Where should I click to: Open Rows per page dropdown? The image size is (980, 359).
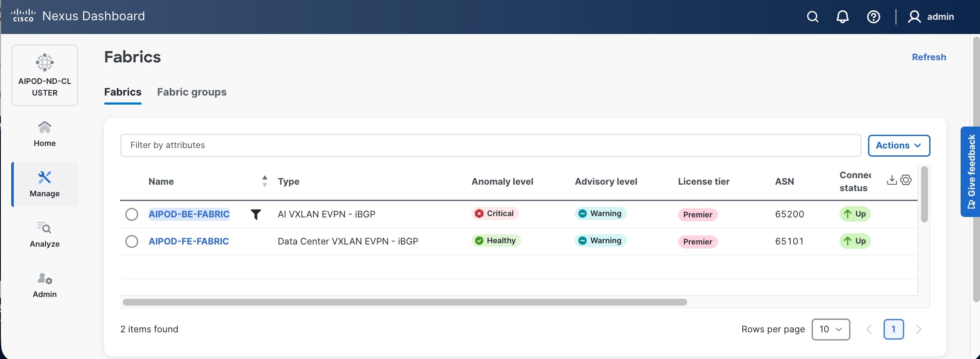tap(831, 329)
